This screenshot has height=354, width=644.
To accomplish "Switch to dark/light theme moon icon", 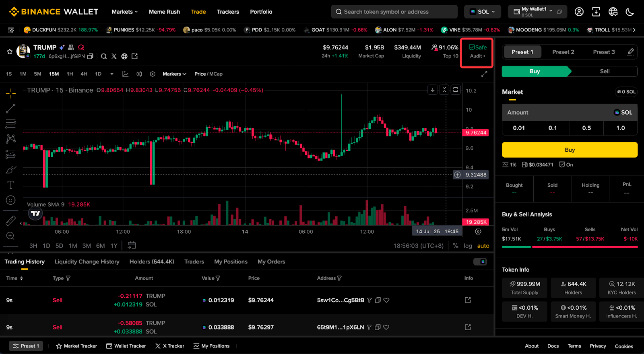I will (630, 12).
